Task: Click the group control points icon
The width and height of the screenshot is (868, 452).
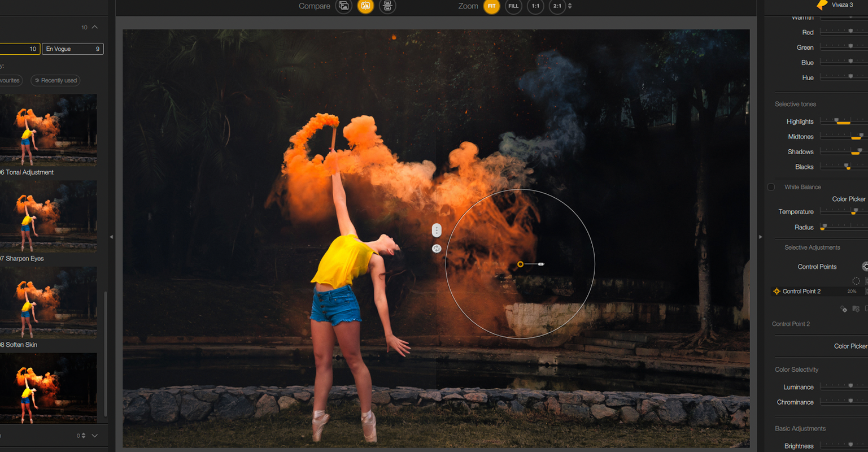Action: tap(856, 308)
